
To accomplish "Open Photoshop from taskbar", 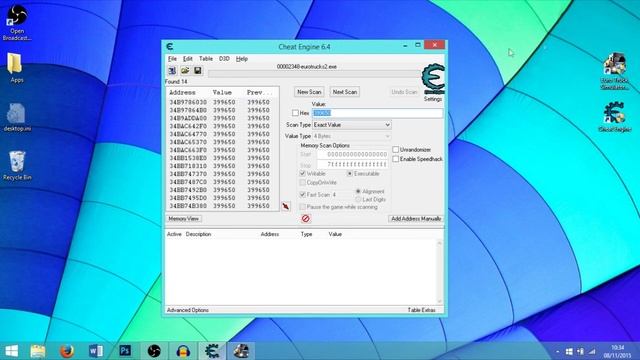I will coord(125,351).
